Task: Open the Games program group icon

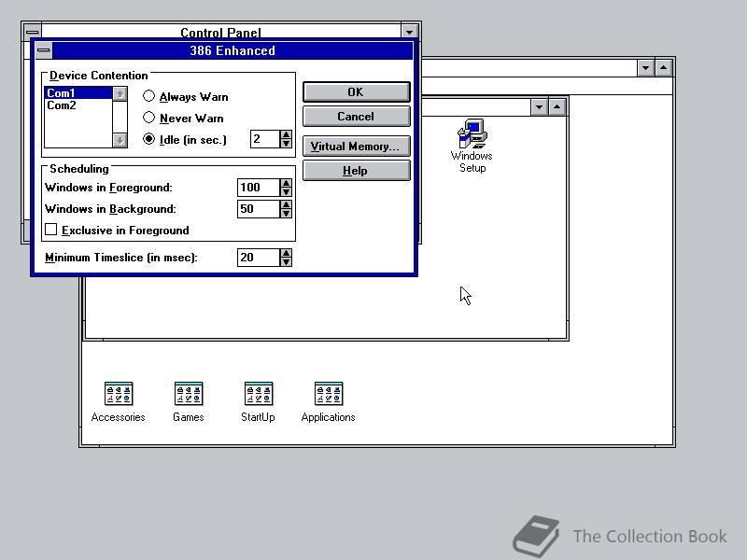Action: (x=189, y=402)
